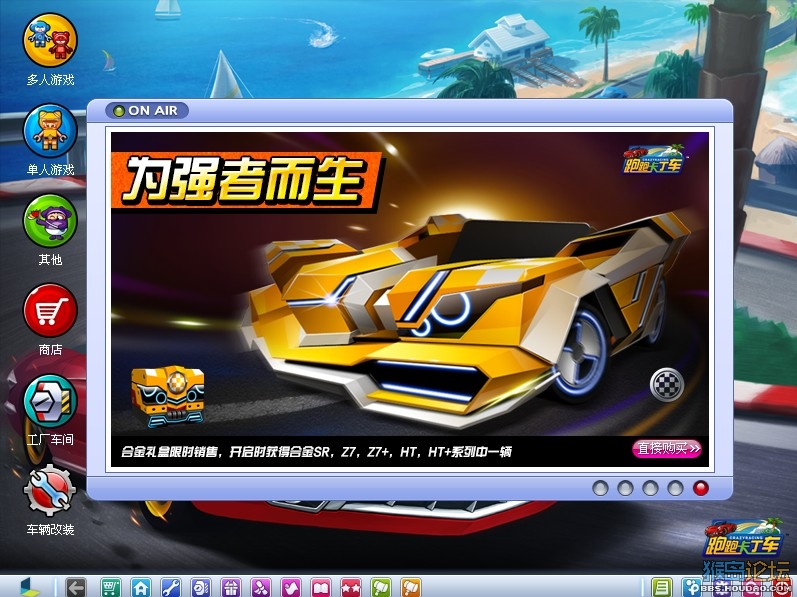Select the third banner page dot
Viewport: 797px width, 597px height.
(x=650, y=488)
